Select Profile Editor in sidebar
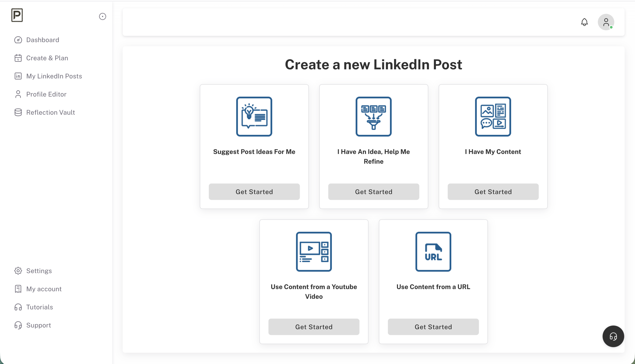 pos(46,94)
